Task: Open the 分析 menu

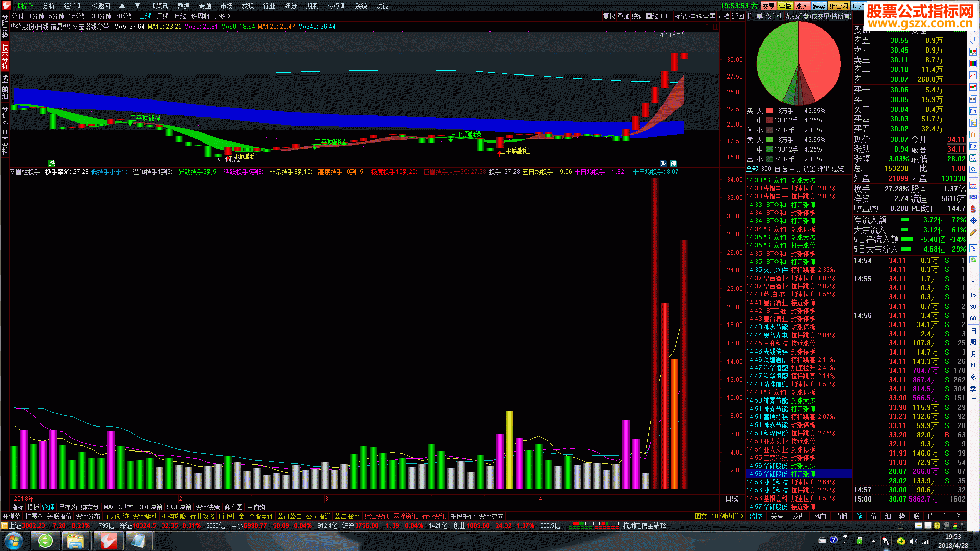Action: pos(48,6)
